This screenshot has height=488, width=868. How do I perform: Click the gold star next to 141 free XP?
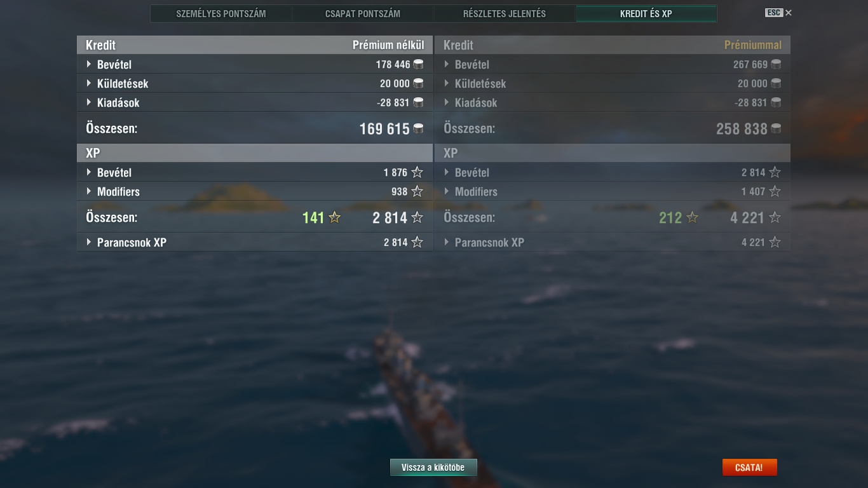[335, 217]
